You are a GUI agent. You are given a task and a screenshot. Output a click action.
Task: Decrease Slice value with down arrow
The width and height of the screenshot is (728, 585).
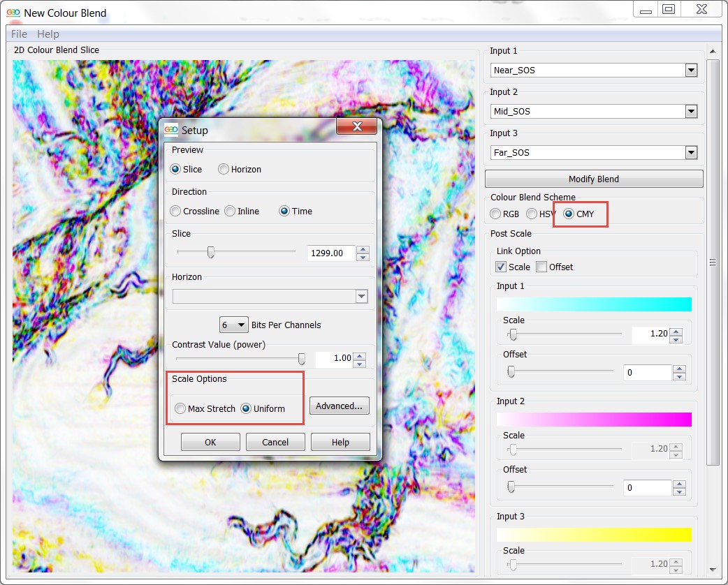tap(363, 257)
